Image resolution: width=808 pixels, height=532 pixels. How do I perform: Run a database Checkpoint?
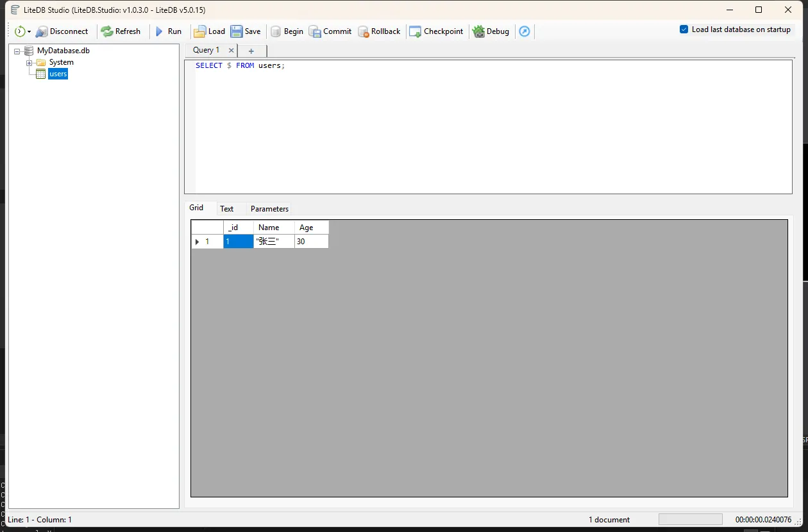click(x=436, y=31)
